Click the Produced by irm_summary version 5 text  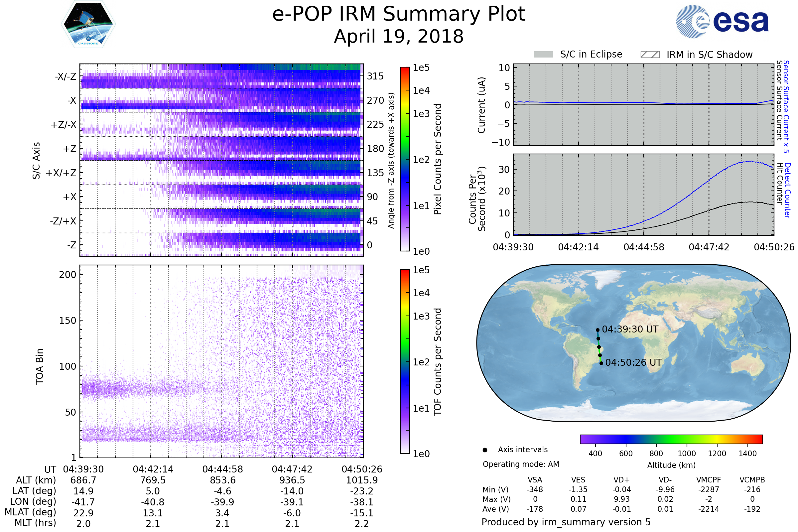(566, 522)
